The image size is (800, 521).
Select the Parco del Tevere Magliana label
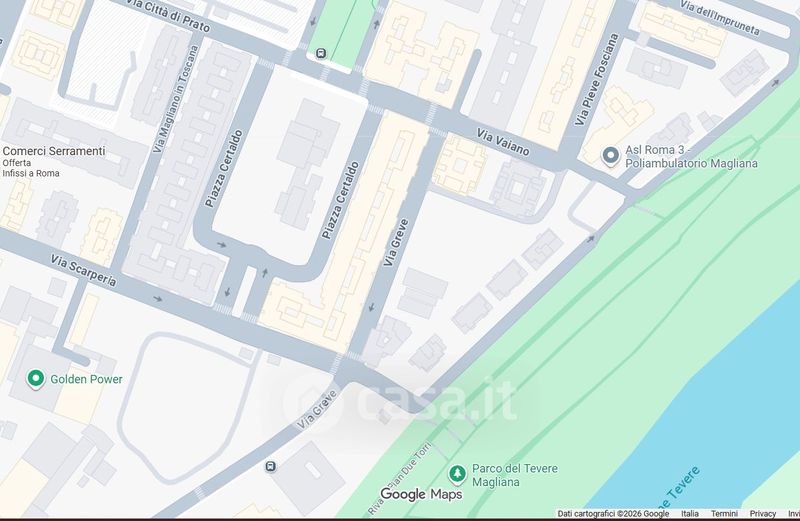515,475
